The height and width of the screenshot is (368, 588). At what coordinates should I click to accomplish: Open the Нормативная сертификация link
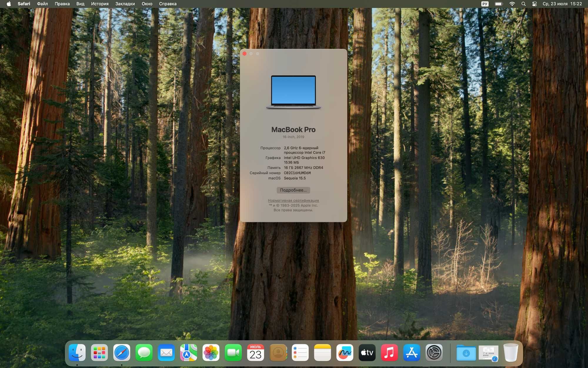point(293,200)
